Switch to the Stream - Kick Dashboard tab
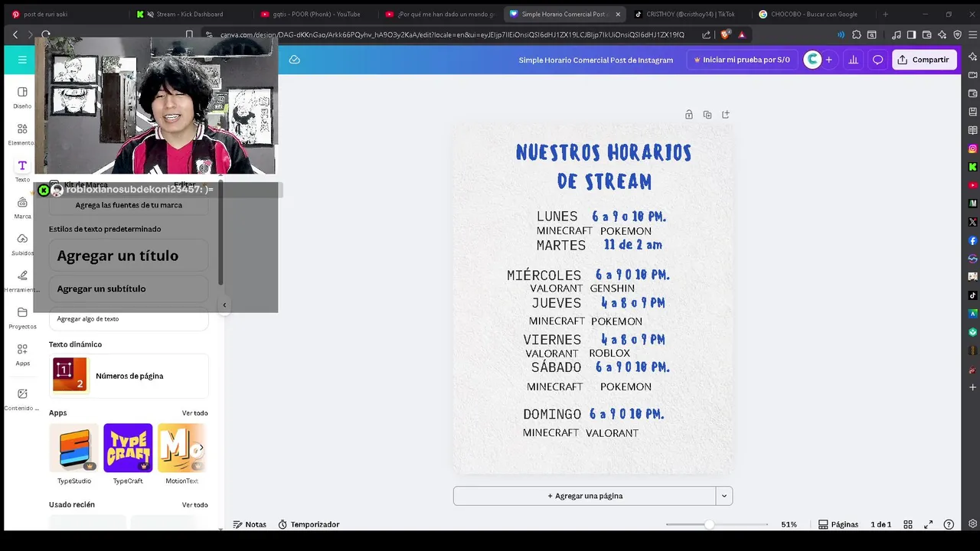Viewport: 980px width, 551px height. coord(189,14)
